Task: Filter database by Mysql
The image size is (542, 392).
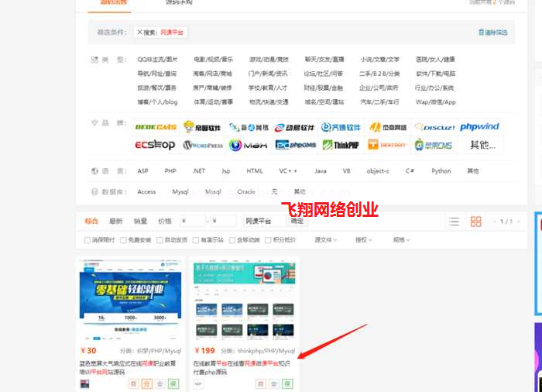Action: 180,191
